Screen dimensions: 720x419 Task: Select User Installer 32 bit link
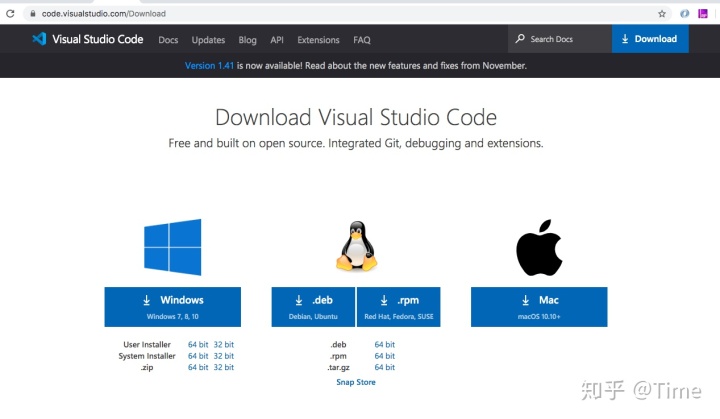point(224,345)
